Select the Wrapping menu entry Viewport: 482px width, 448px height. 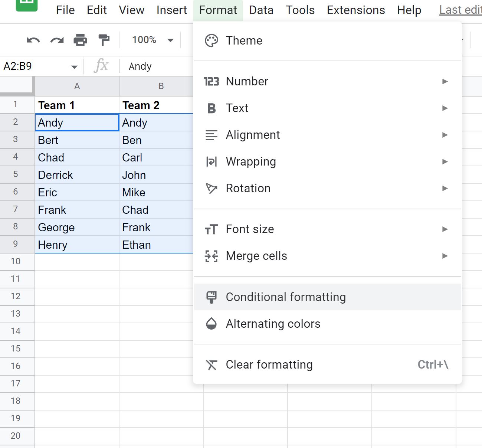pos(327,162)
